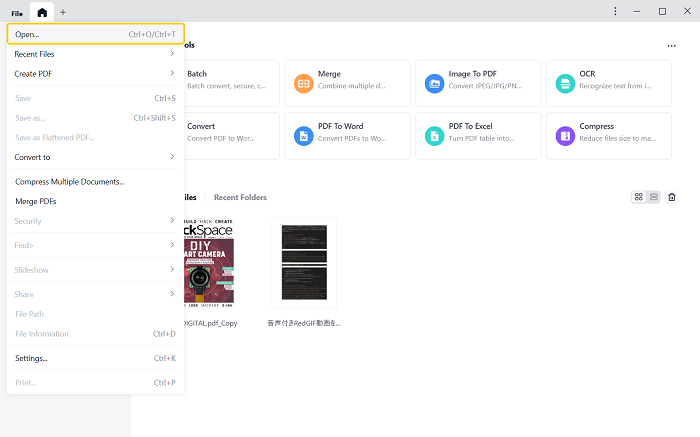
Task: Click the PDF To Word icon
Action: pos(304,135)
